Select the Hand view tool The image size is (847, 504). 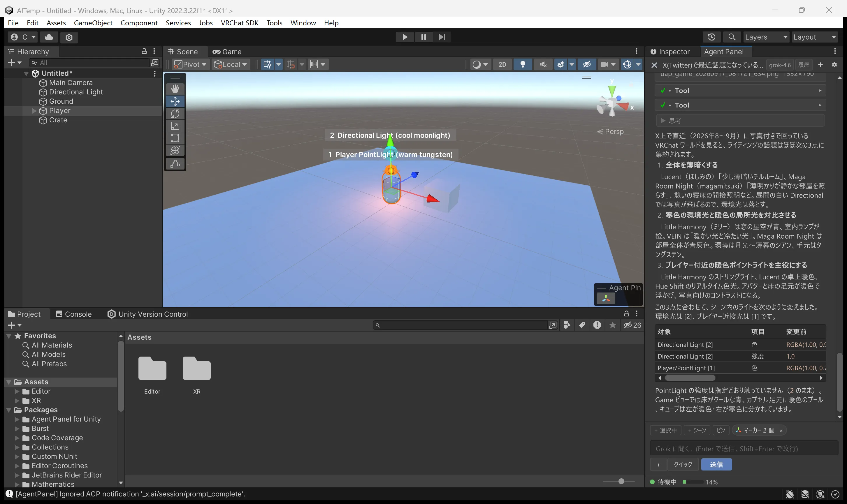[x=175, y=89]
